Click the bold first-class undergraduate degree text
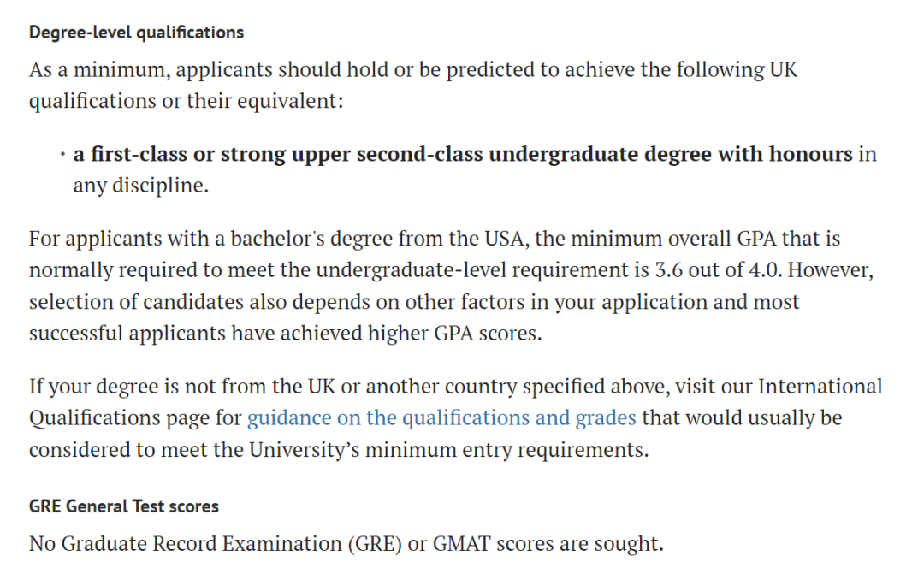Viewport: 924px width, 568px height. point(463,155)
